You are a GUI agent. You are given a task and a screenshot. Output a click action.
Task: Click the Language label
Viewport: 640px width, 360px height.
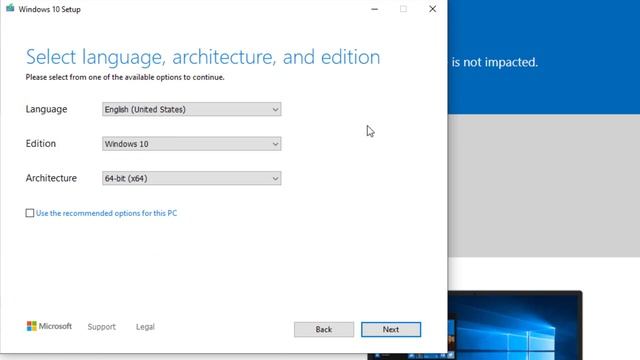47,109
